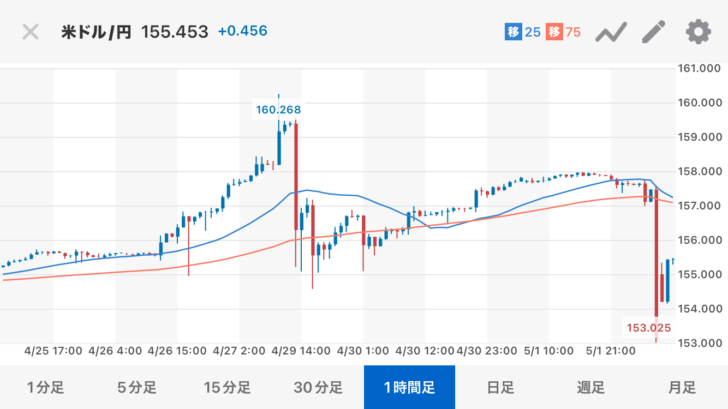Select the 1時間足 timeframe tab
Image resolution: width=728 pixels, height=409 pixels.
[x=409, y=387]
